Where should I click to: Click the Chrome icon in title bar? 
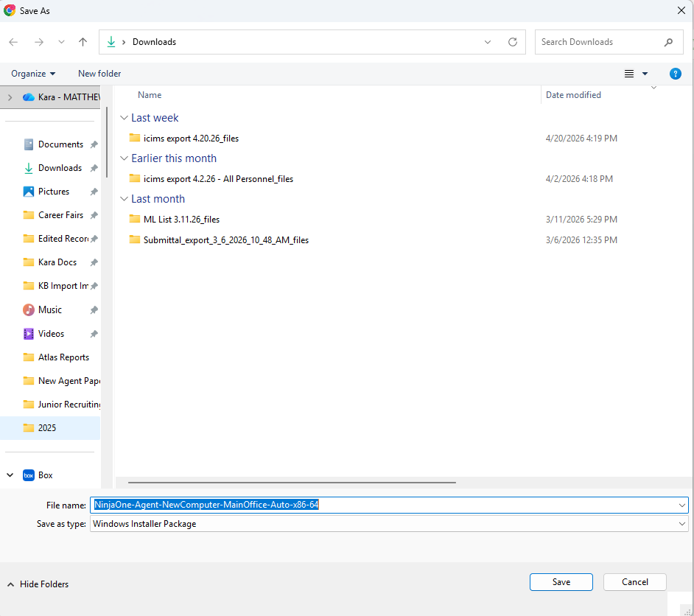click(10, 10)
